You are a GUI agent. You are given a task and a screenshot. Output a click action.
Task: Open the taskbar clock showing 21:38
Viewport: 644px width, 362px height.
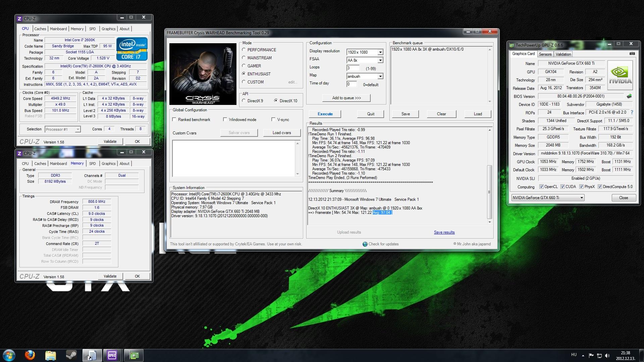point(625,356)
